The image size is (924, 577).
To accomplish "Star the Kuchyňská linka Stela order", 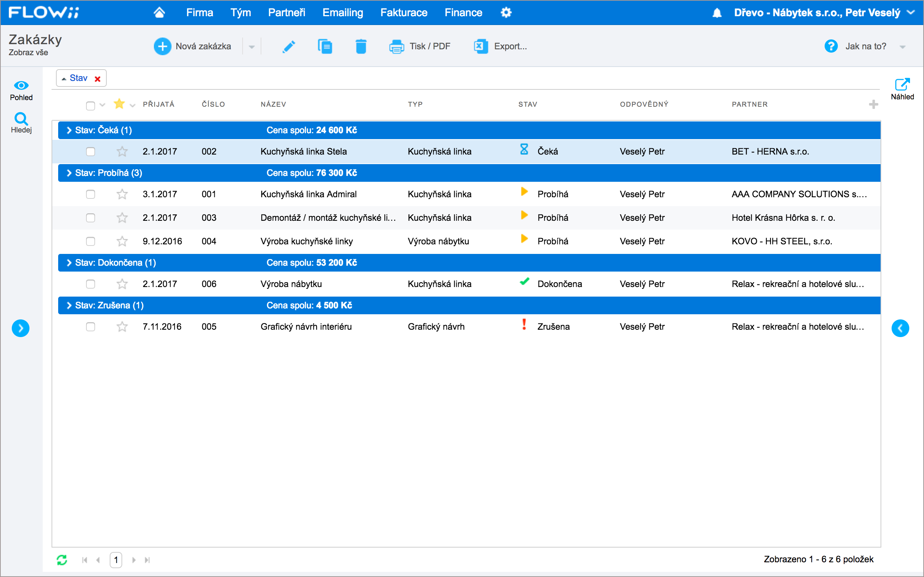I will coord(122,152).
